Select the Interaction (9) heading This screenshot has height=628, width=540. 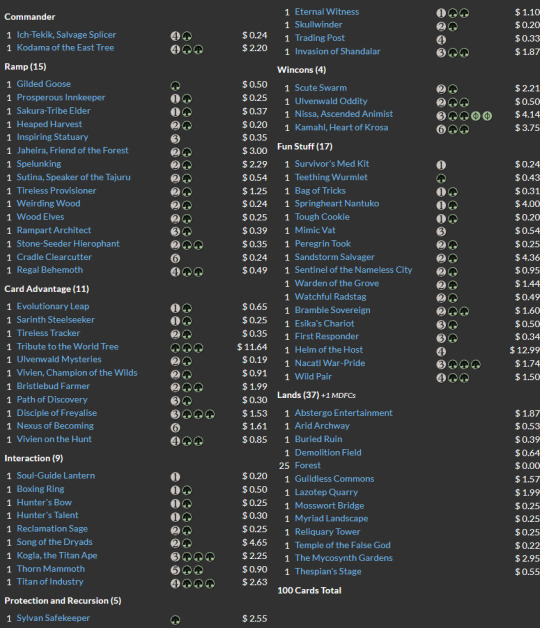34,458
